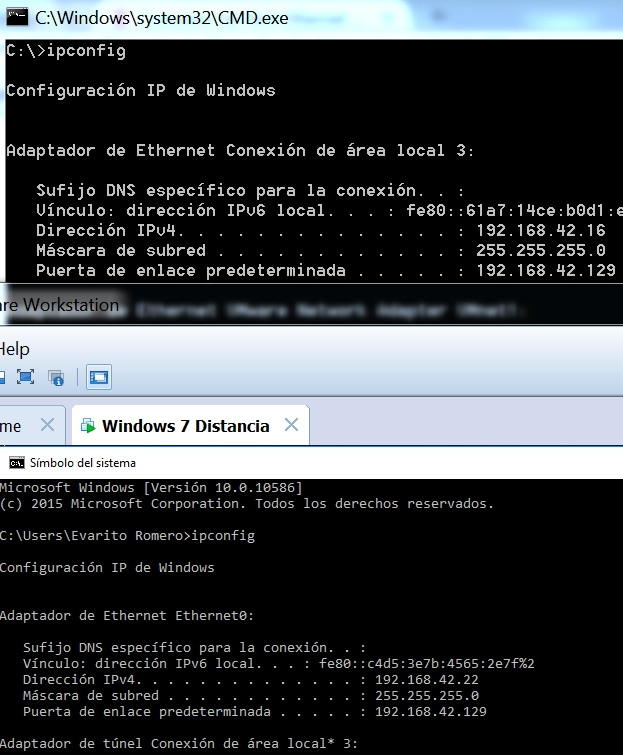Image resolution: width=623 pixels, height=755 pixels.
Task: Enter full screen mode in VMware toolbar
Action: click(25, 377)
